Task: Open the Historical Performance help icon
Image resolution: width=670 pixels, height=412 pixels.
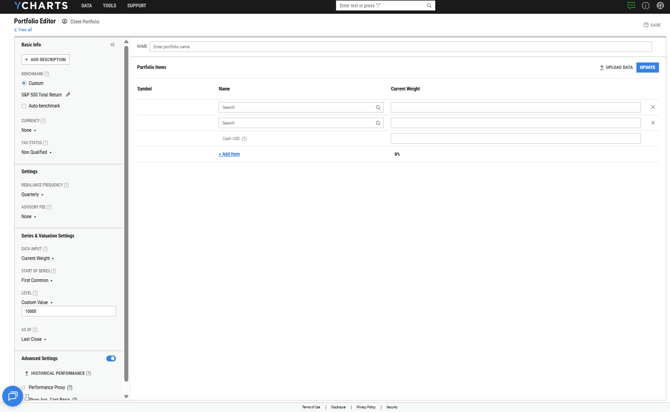Action: click(x=88, y=373)
